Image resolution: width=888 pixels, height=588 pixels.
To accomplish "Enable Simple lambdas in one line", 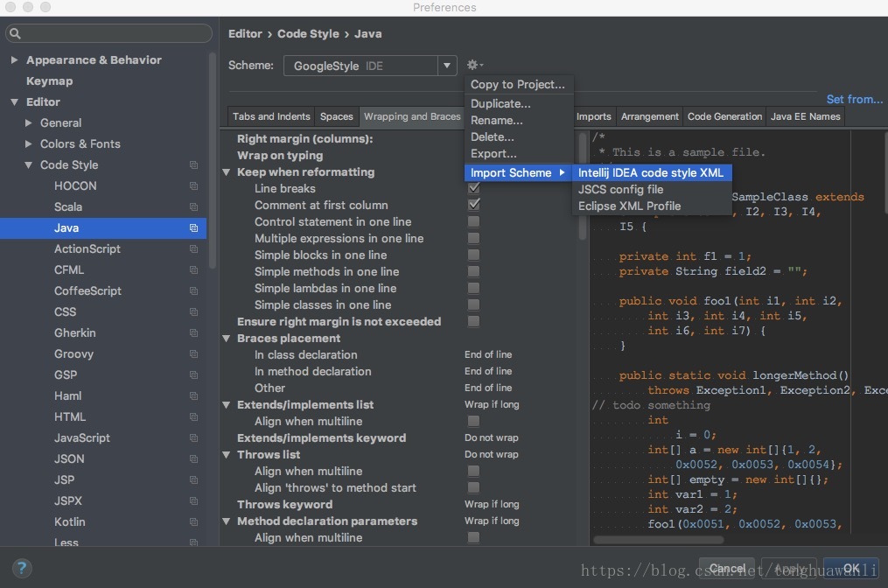I will click(x=474, y=288).
